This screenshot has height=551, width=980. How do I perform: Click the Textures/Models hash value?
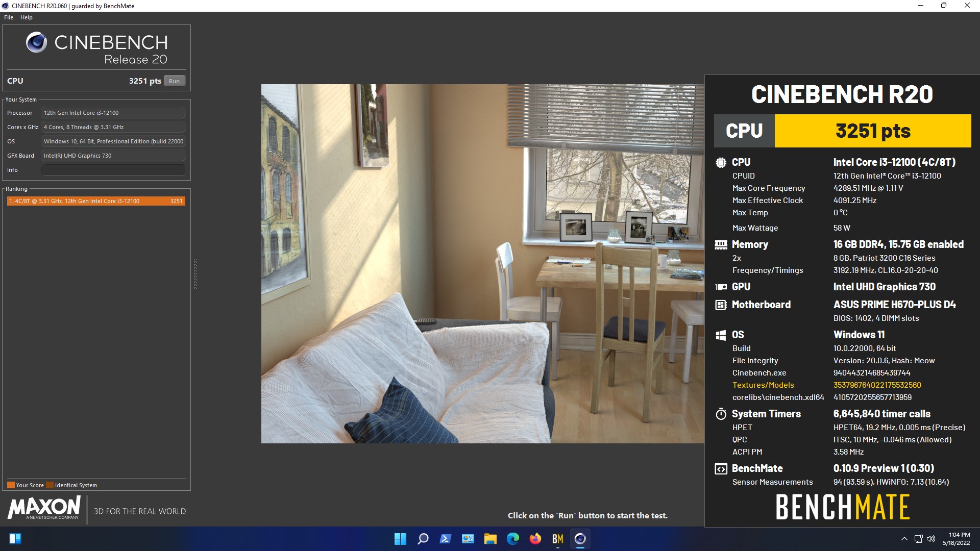877,385
